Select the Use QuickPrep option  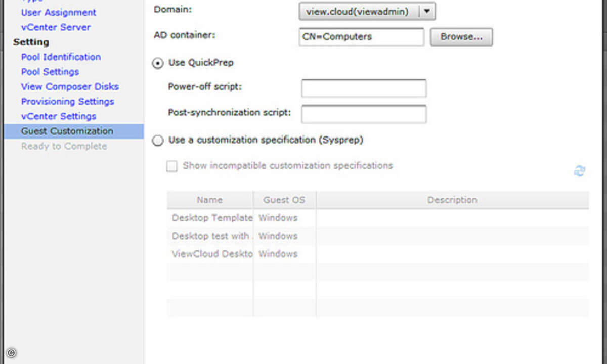158,63
